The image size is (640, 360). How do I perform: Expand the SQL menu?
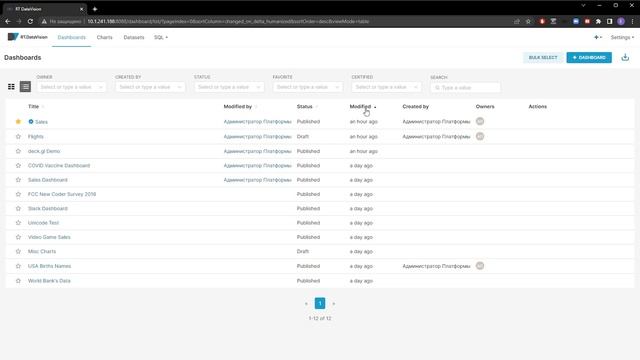pos(161,37)
